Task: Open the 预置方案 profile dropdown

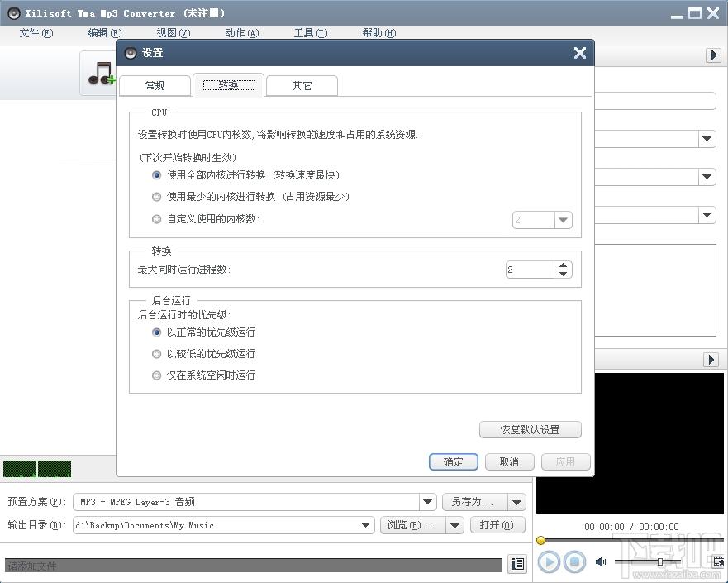Action: (427, 502)
